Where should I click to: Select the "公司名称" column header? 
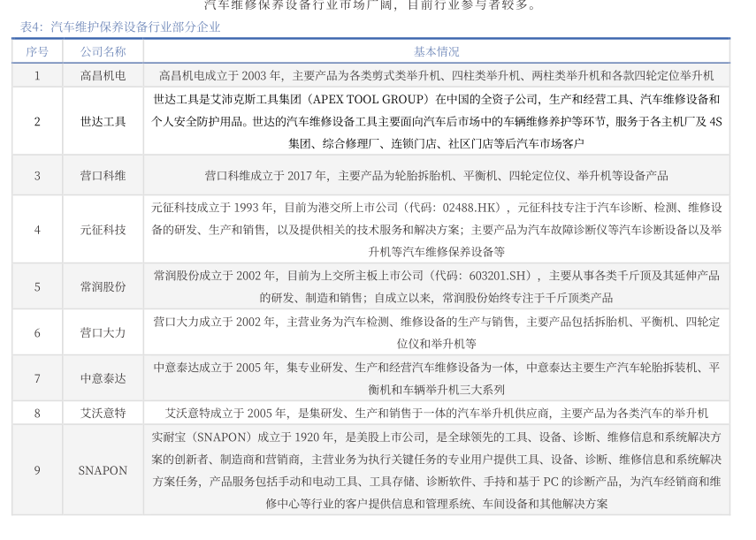tap(103, 51)
